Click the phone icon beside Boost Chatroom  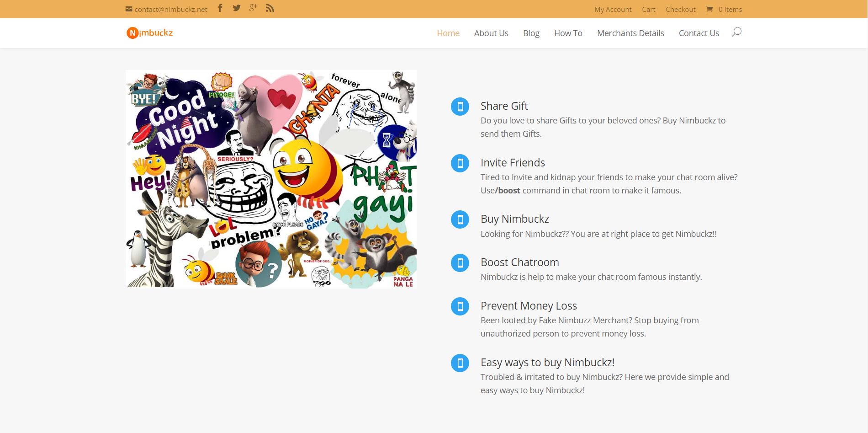460,263
